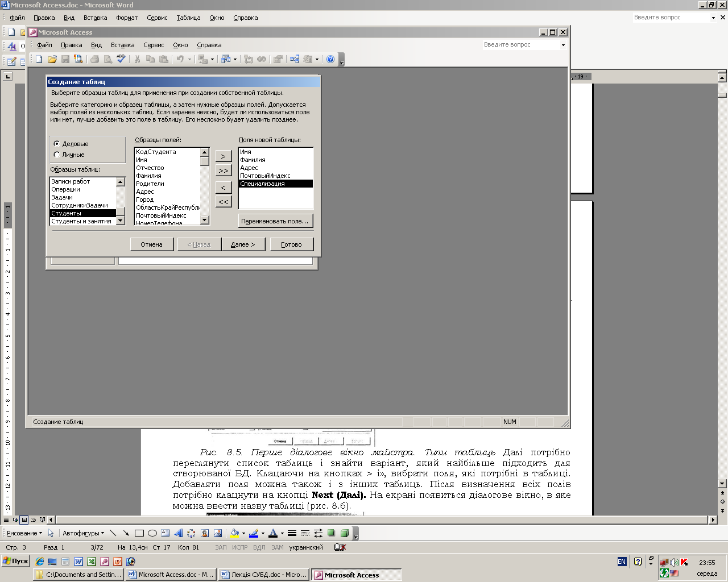Select the Arrow drawing tool in Word
This screenshot has height=582, width=728.
126,533
